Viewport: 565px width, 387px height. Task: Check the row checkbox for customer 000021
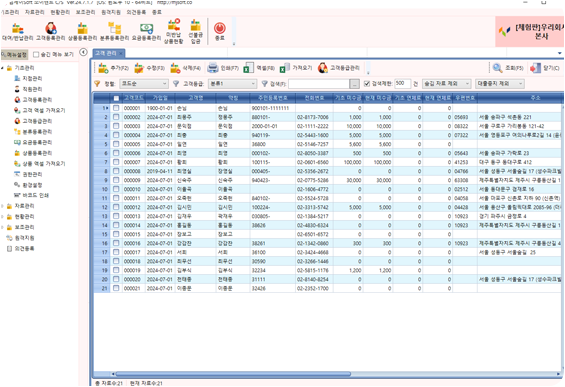(116, 288)
